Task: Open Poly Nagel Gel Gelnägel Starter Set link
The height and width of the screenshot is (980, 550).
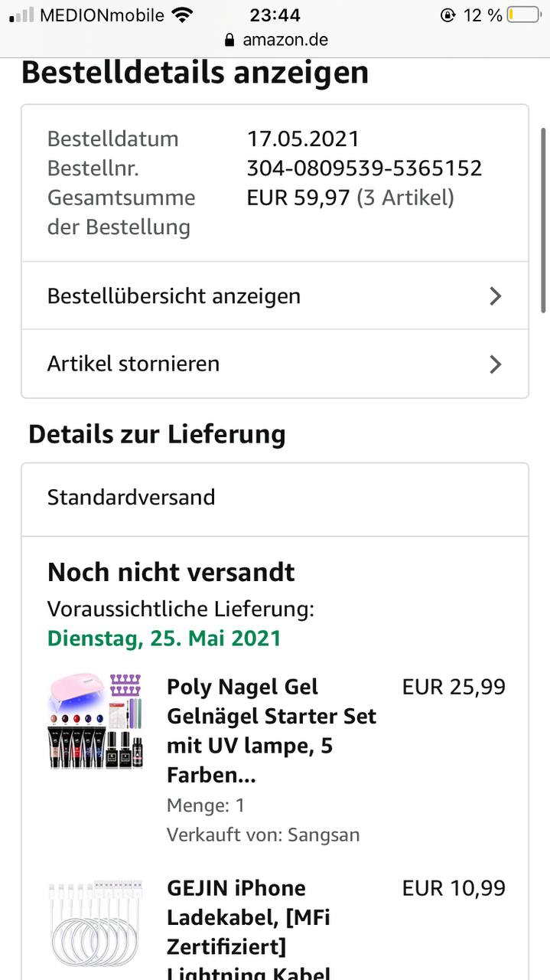Action: pyautogui.click(x=272, y=731)
